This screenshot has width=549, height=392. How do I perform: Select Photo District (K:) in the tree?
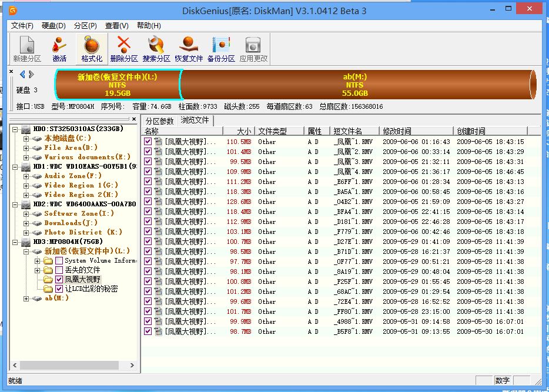tap(83, 232)
